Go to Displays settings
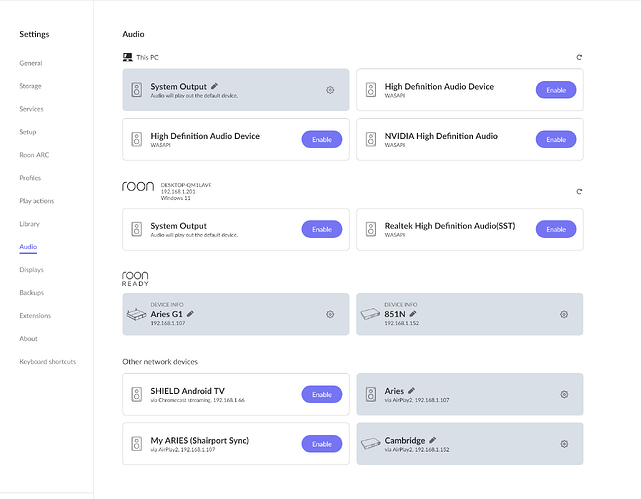The height and width of the screenshot is (499, 641). [31, 270]
